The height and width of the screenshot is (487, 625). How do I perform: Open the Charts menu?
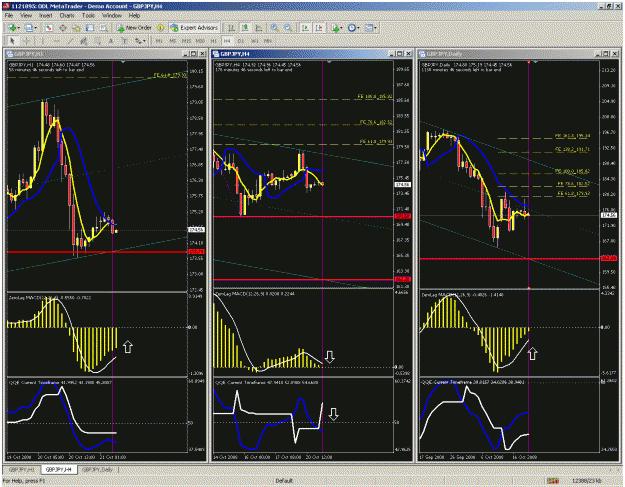point(67,16)
